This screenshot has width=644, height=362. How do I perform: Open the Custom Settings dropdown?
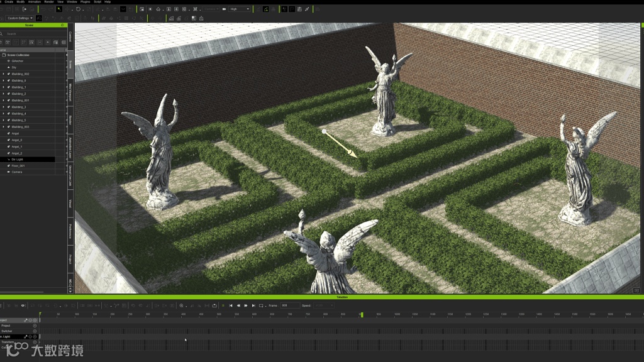(x=19, y=18)
